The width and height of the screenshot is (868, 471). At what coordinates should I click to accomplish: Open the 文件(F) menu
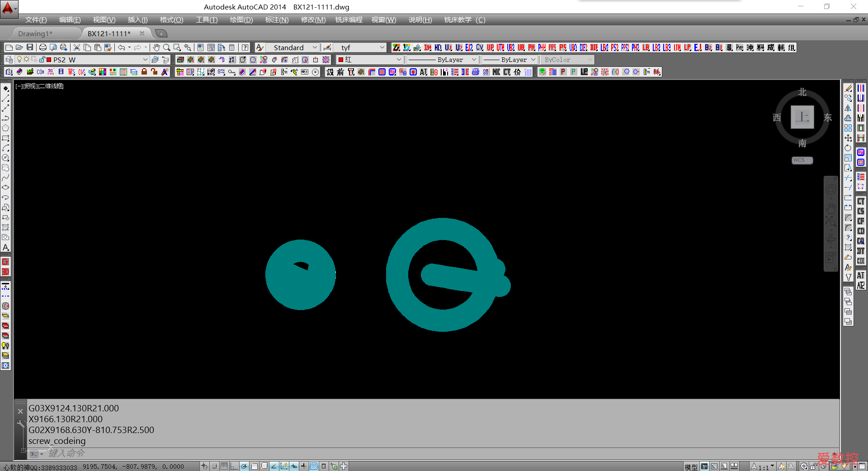36,20
